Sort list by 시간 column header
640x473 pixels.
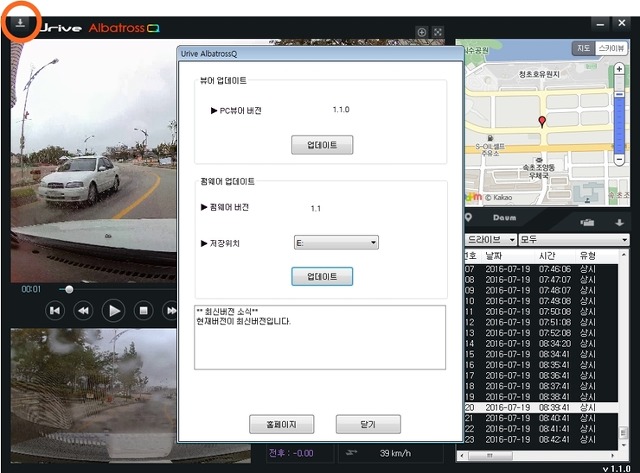click(x=555, y=256)
